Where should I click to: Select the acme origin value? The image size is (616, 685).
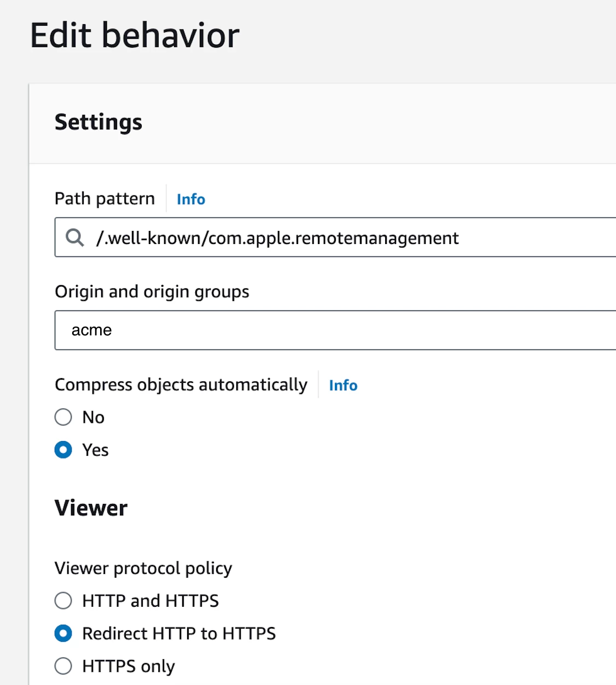(91, 330)
